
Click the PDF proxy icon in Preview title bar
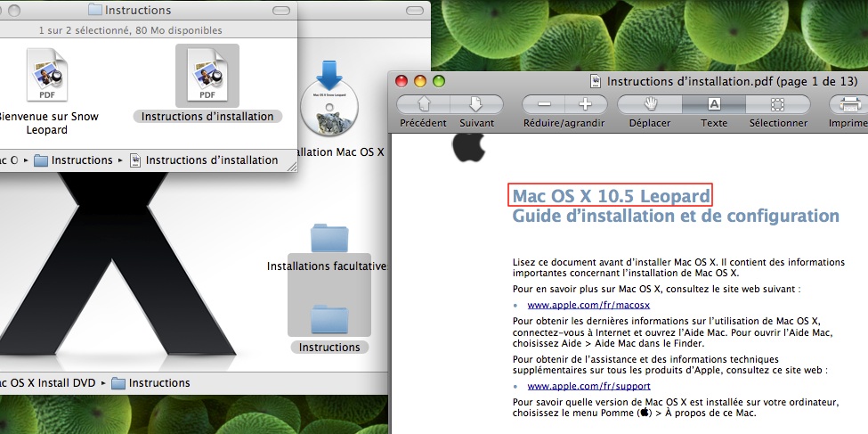(596, 81)
